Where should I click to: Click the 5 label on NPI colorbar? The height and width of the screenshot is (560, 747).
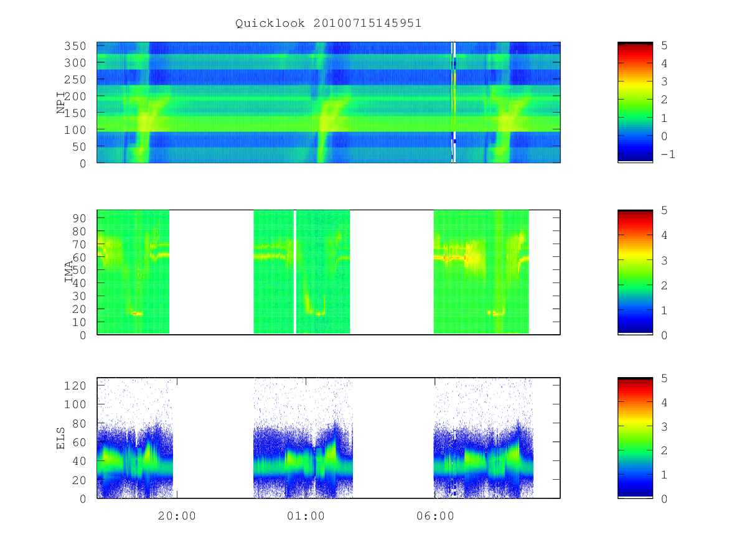[x=664, y=45]
